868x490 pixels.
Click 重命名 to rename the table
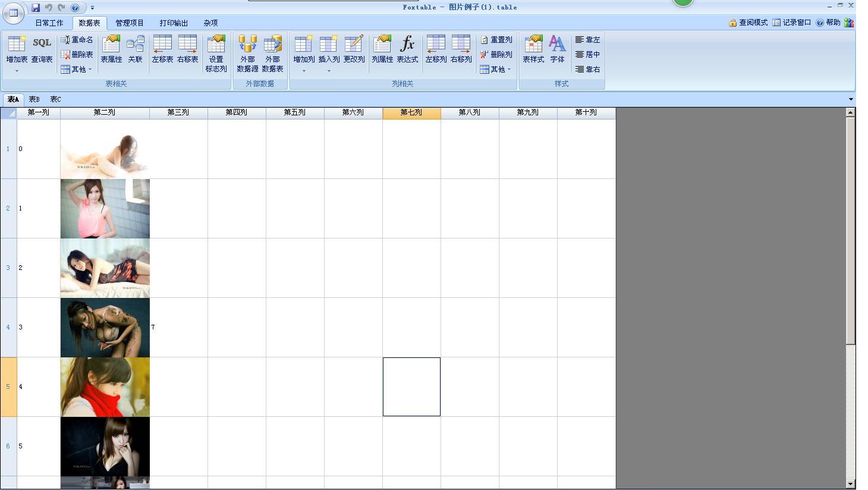point(77,40)
